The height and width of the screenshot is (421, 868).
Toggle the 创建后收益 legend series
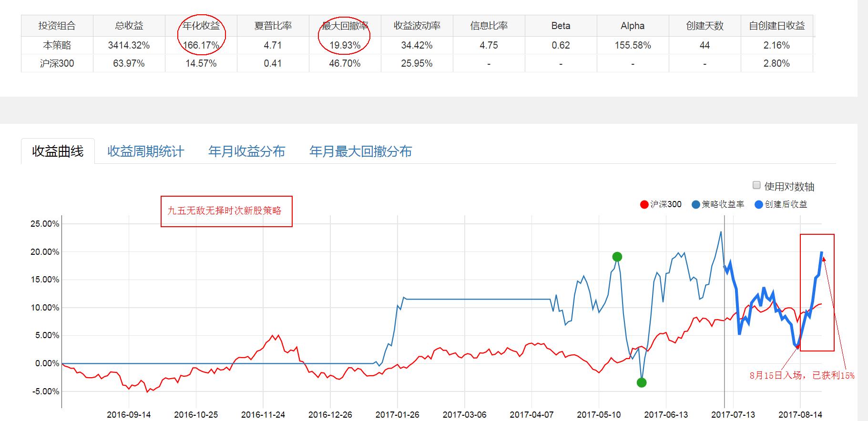coord(781,204)
